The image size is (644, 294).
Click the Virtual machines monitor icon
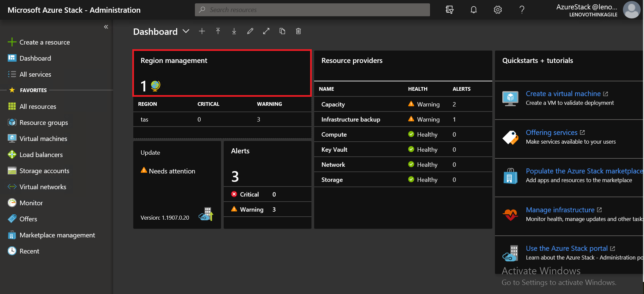click(12, 139)
